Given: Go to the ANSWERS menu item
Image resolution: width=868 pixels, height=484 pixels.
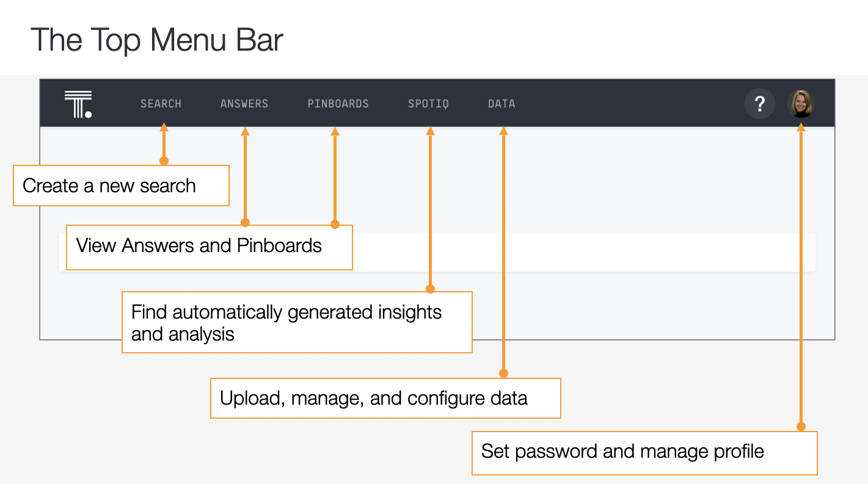Looking at the screenshot, I should pyautogui.click(x=244, y=104).
